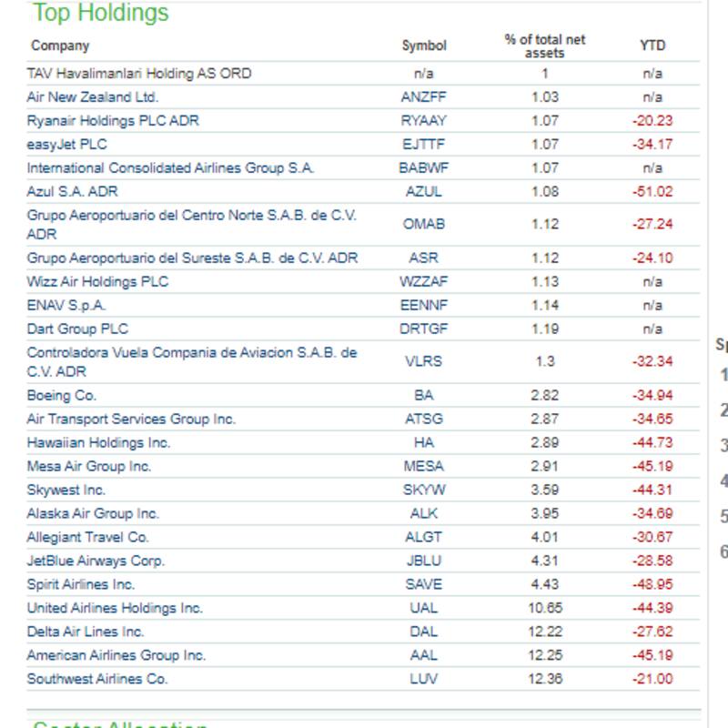Open the easyJet PLC company link
This screenshot has height=728, width=728.
tap(66, 145)
